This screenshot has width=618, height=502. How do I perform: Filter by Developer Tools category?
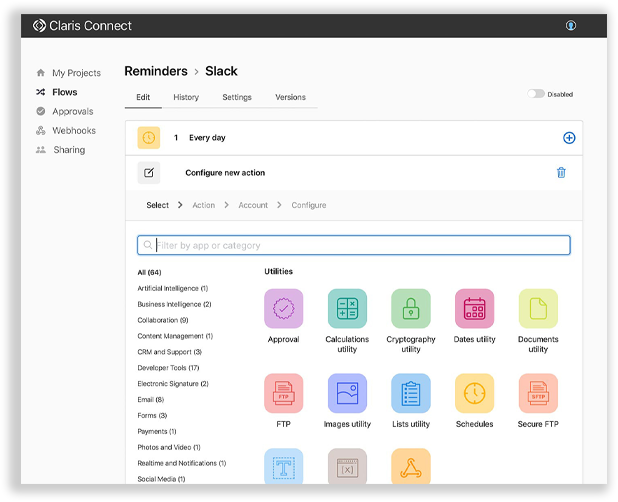(168, 368)
